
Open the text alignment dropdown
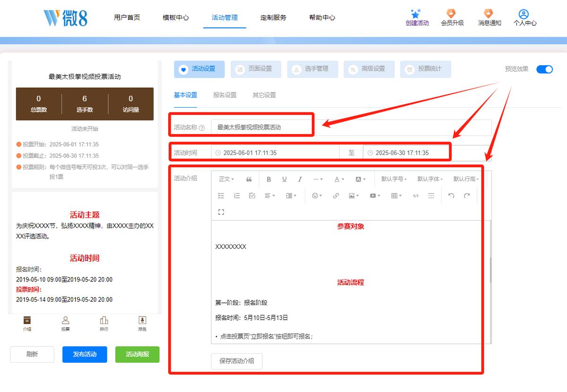coord(269,196)
